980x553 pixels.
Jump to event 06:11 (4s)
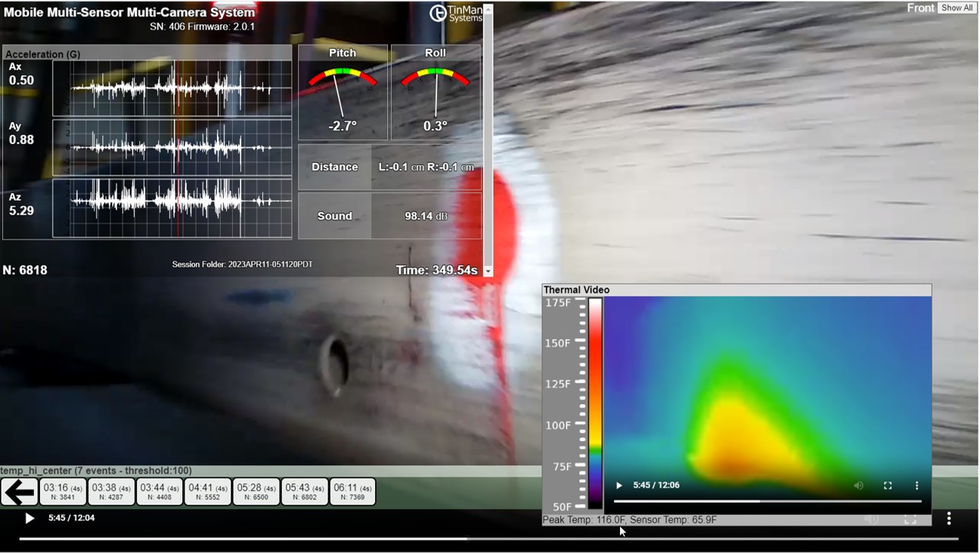[x=352, y=491]
